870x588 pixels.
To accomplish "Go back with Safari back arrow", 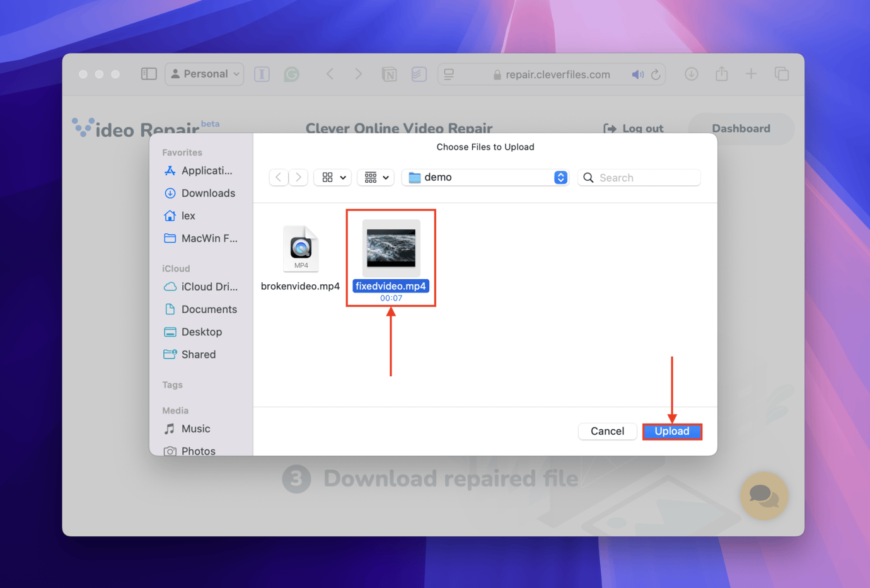I will click(x=330, y=74).
